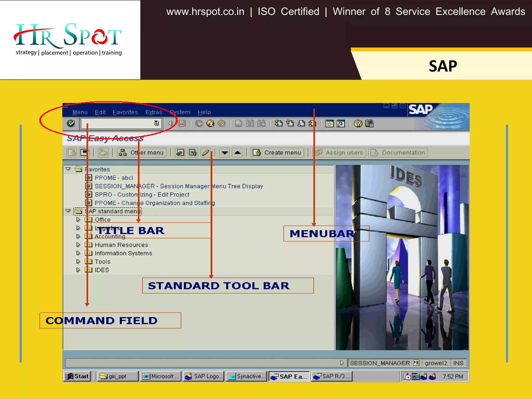Open the Help menu
The width and height of the screenshot is (532, 399).
click(204, 112)
